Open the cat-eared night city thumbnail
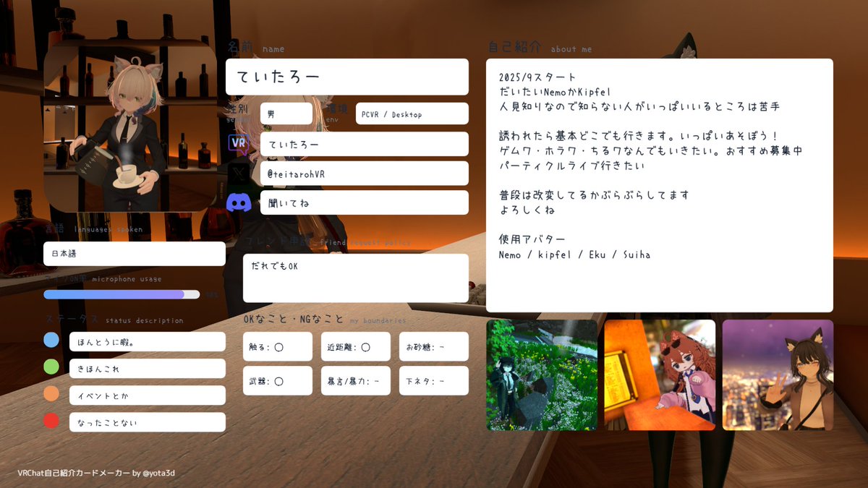This screenshot has height=488, width=868. [778, 375]
